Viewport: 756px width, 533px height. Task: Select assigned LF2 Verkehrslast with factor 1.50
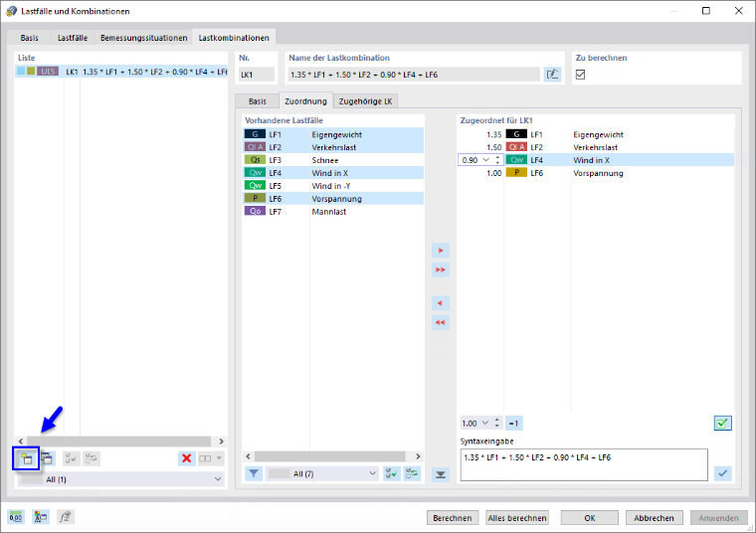coord(596,147)
